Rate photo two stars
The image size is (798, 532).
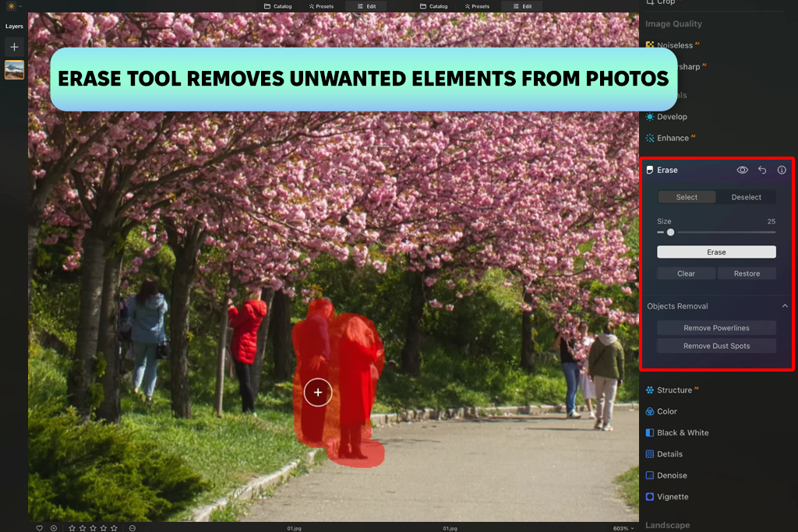pos(83,528)
